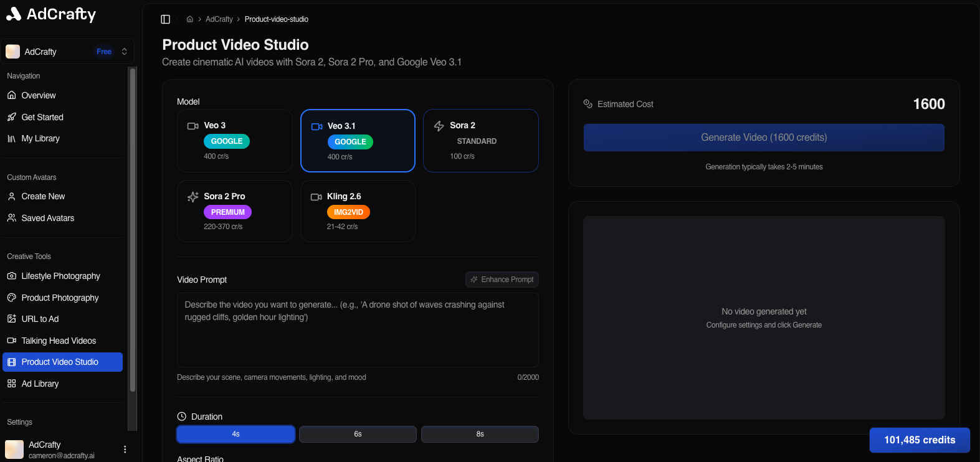Click the sparkle icon in Enhance Prompt
Viewport: 980px width, 462px height.
pos(474,280)
